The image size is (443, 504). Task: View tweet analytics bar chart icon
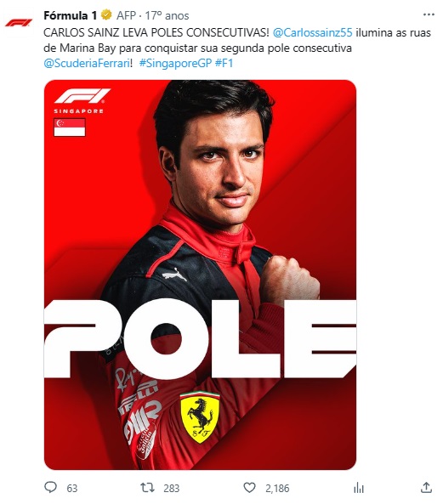coord(359,488)
